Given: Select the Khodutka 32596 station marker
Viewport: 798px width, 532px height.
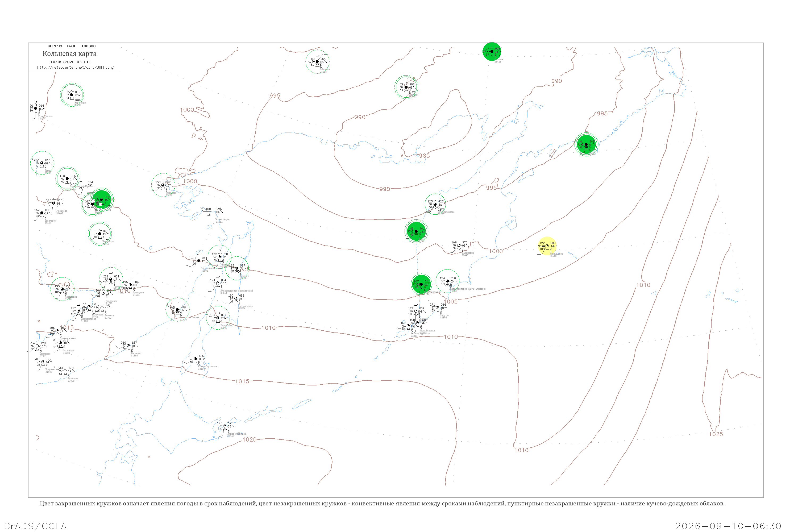Looking at the screenshot, I should tap(437, 307).
